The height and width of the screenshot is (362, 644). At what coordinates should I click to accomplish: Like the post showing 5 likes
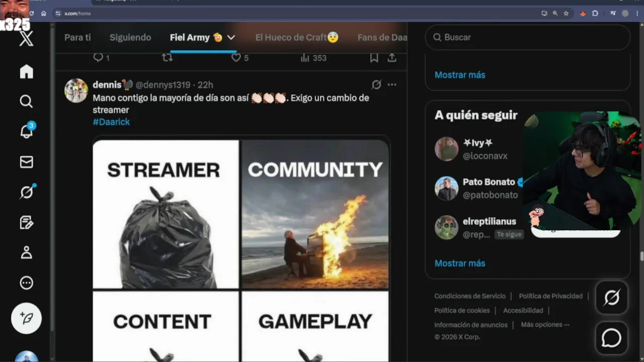(239, 58)
